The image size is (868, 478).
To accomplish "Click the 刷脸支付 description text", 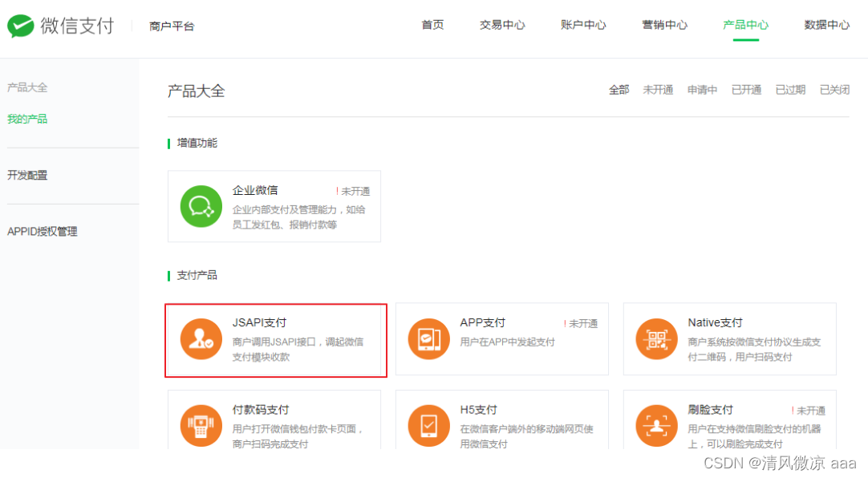I will pyautogui.click(x=754, y=436).
